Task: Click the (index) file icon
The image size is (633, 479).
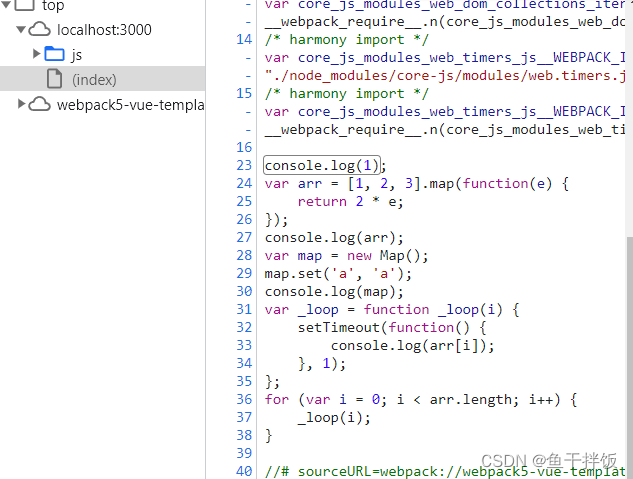Action: point(54,79)
